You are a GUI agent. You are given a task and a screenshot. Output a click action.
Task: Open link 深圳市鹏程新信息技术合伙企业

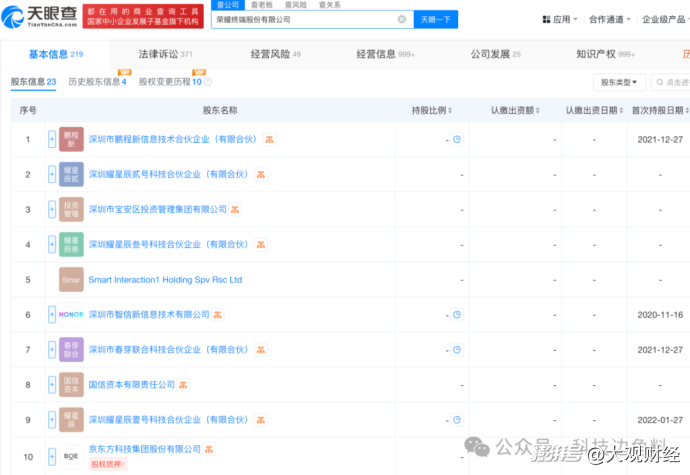(x=172, y=139)
